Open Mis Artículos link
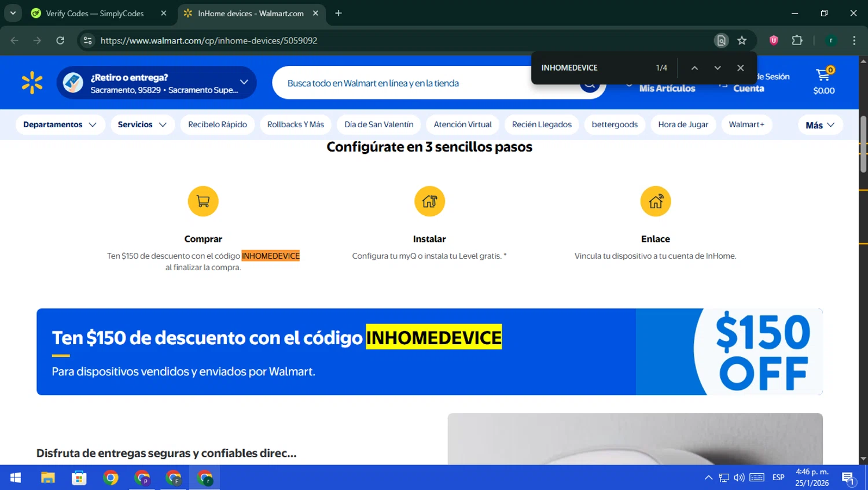 [x=667, y=89]
